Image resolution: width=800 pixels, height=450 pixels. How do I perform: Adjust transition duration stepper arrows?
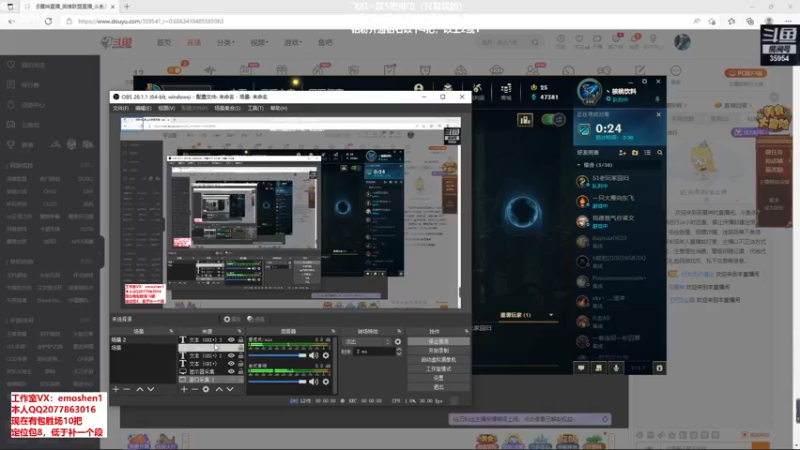(399, 352)
